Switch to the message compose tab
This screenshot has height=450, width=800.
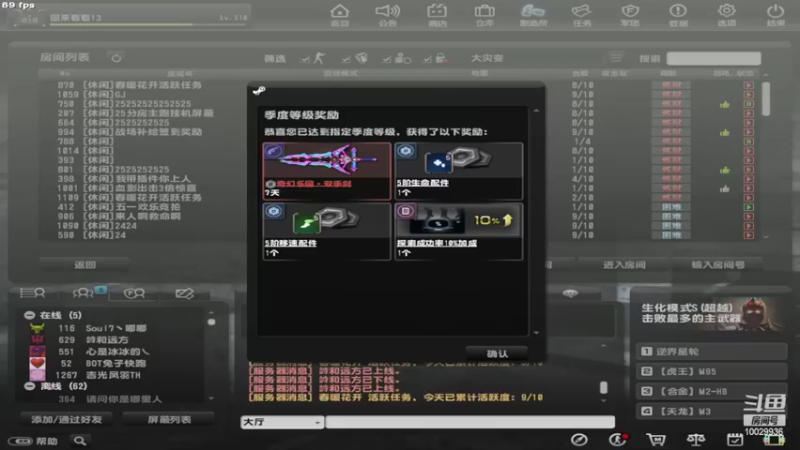point(184,293)
